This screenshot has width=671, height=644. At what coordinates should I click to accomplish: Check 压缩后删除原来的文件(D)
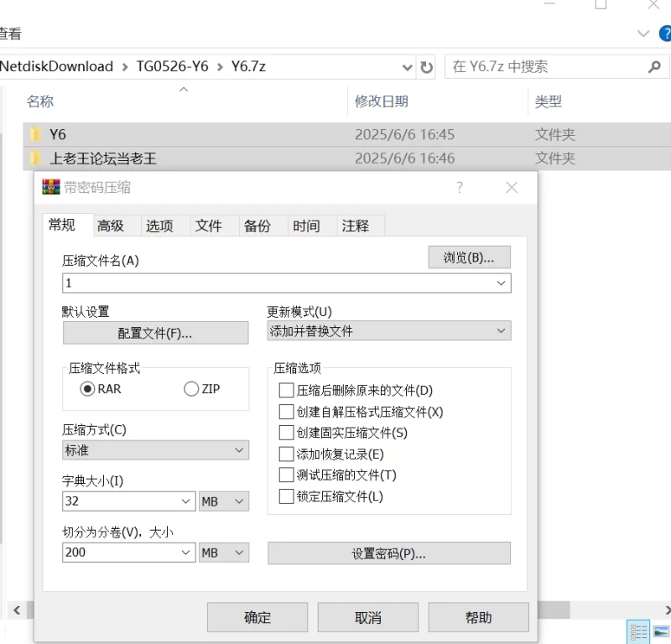(286, 390)
